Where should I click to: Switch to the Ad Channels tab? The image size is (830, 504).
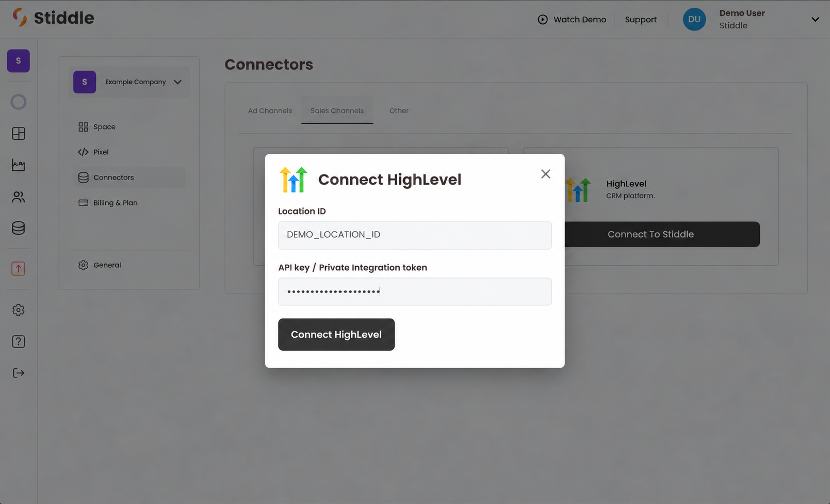point(270,111)
